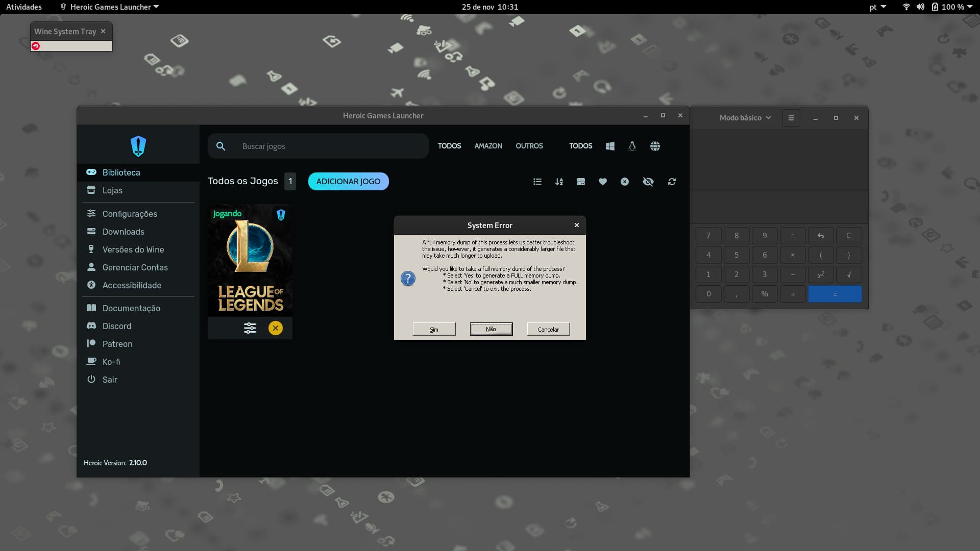Click the battery icon in top bar
Screen dimensions: 980x551
click(x=935, y=7)
